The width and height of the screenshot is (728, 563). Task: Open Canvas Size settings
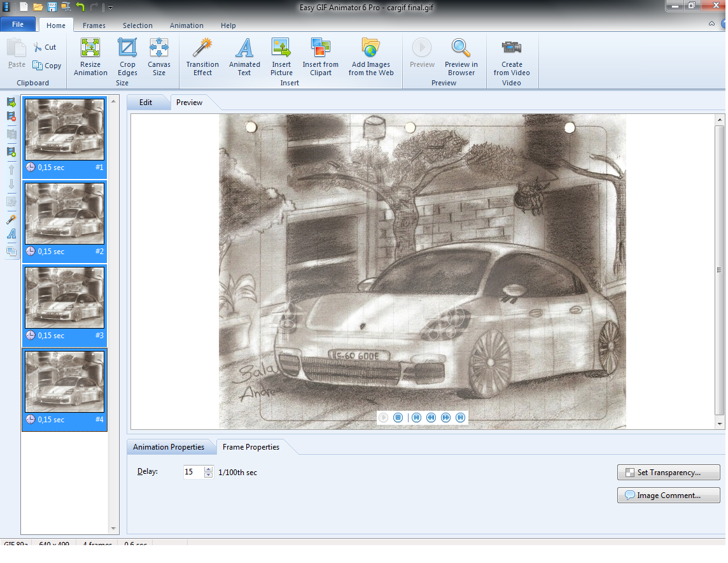click(158, 57)
